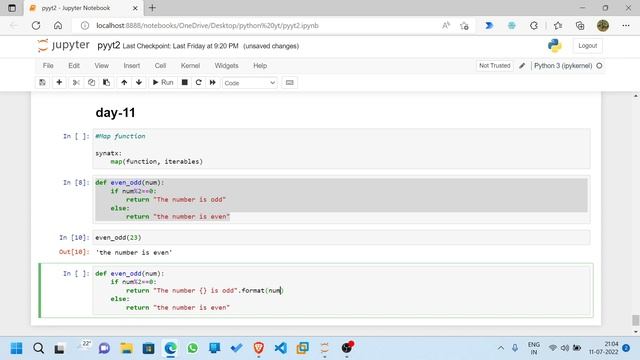Open the command palette keyboard icon

click(x=289, y=82)
